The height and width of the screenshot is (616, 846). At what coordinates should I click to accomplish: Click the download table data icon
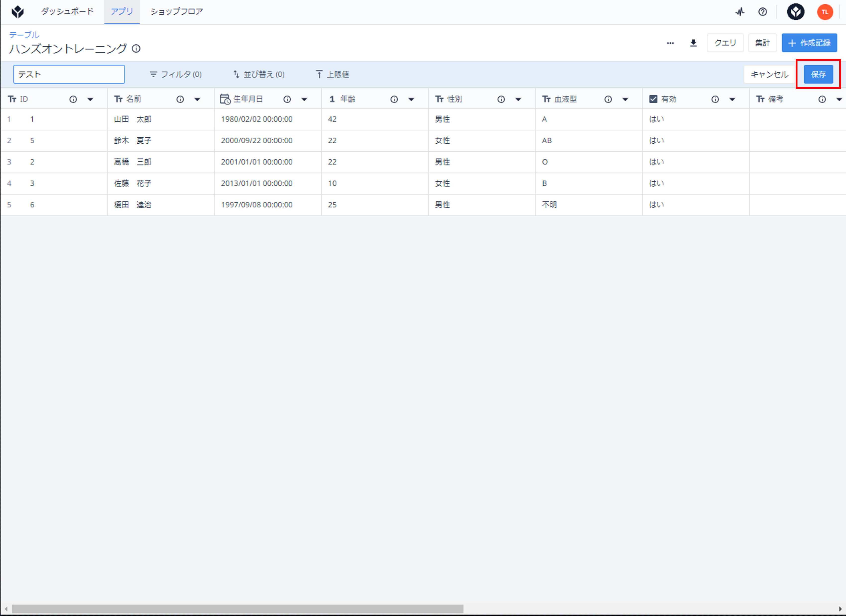pos(693,43)
